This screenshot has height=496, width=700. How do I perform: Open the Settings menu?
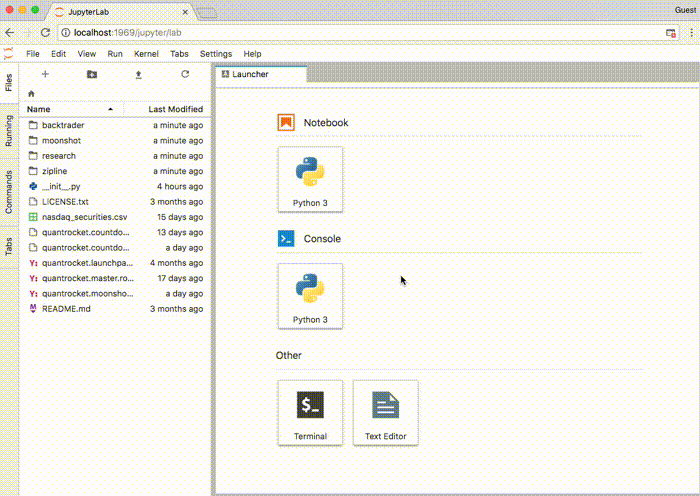(216, 54)
